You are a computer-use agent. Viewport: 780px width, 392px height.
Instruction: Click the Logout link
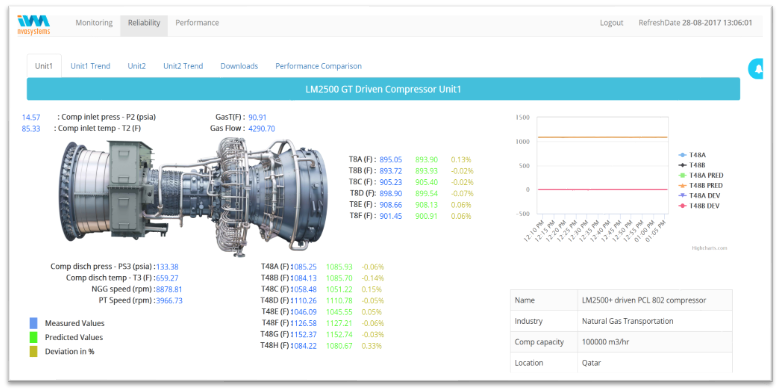pos(611,23)
